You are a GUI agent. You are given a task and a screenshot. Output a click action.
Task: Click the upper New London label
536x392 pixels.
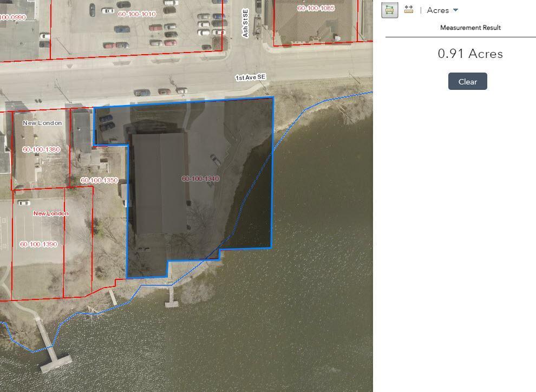(42, 123)
